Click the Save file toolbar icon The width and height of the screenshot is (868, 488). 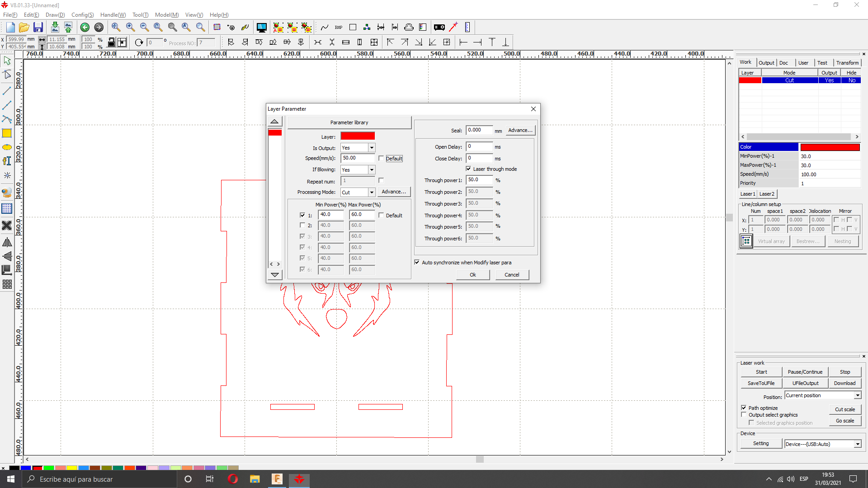[38, 28]
